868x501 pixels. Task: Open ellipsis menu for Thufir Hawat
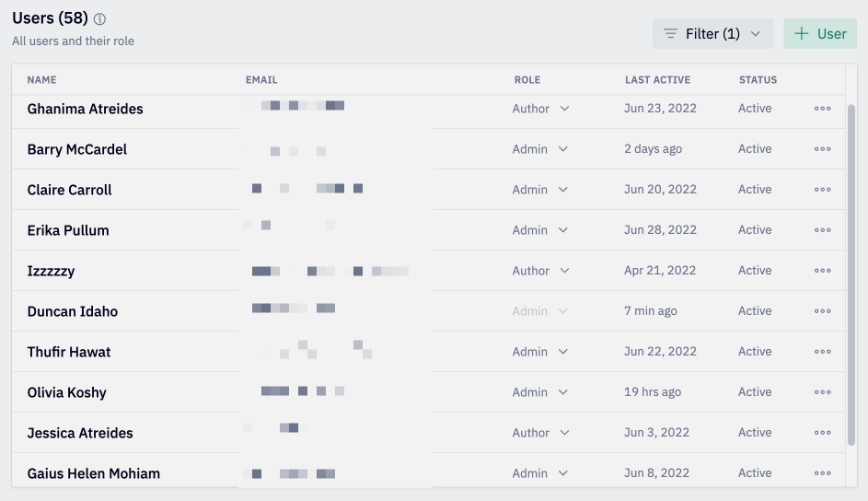(x=822, y=352)
